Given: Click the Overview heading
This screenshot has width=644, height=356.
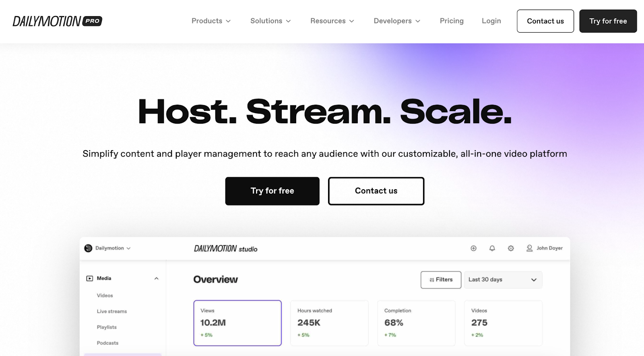Looking at the screenshot, I should pyautogui.click(x=215, y=279).
